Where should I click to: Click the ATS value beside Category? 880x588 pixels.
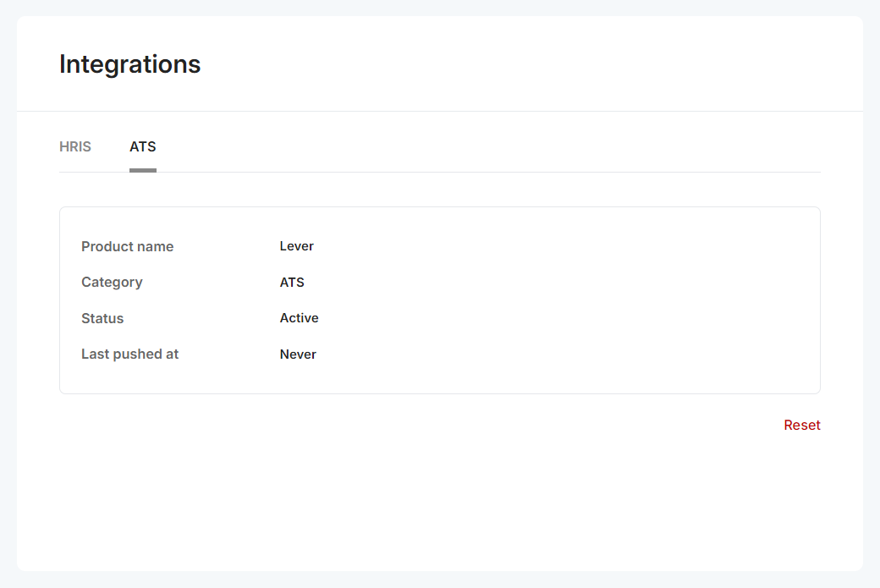pyautogui.click(x=292, y=282)
